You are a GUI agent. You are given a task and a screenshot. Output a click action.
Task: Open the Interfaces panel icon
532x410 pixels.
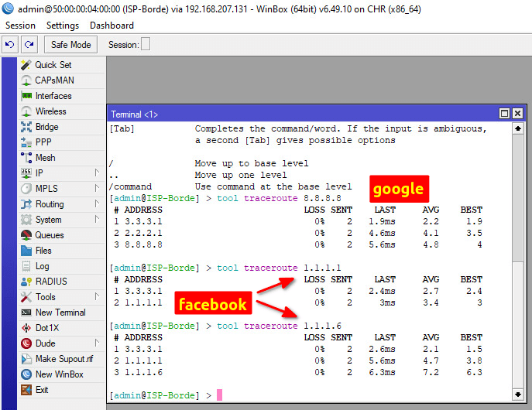tap(26, 96)
